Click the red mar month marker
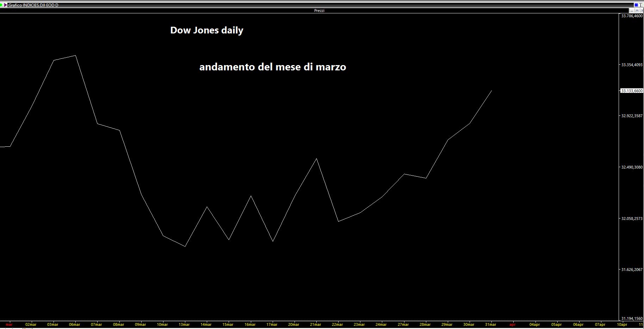Screen dimensions: 644x329 tap(9, 325)
